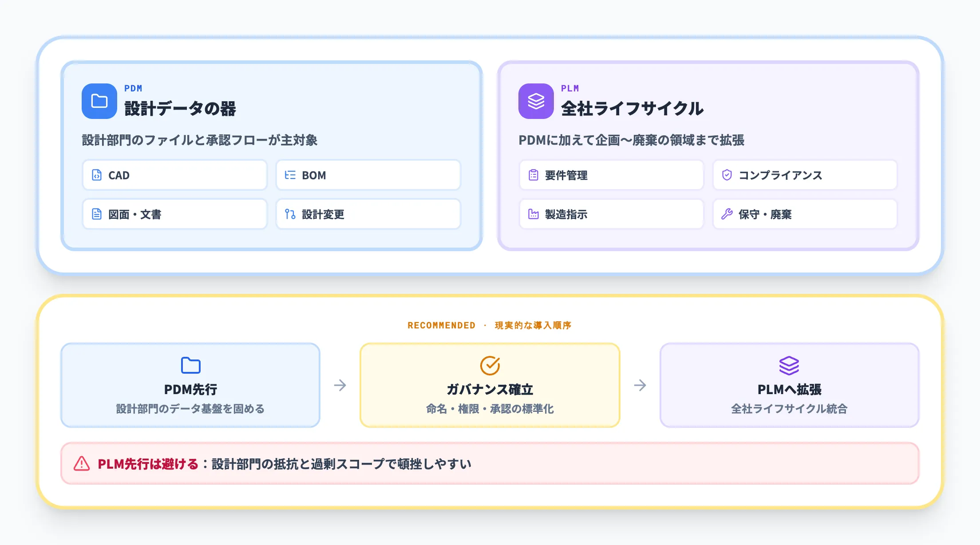
Task: Select the PDM label above 設計データの器
Action: 133,88
